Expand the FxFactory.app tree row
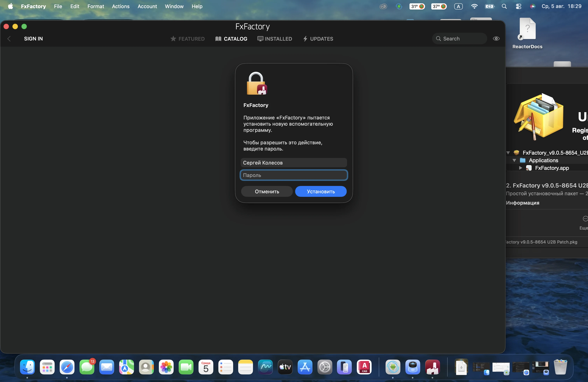This screenshot has height=382, width=588. (x=521, y=168)
